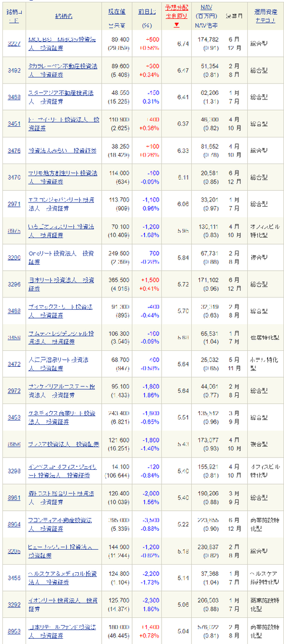
Task: Select stock code 3455 text
Action: tap(13, 578)
